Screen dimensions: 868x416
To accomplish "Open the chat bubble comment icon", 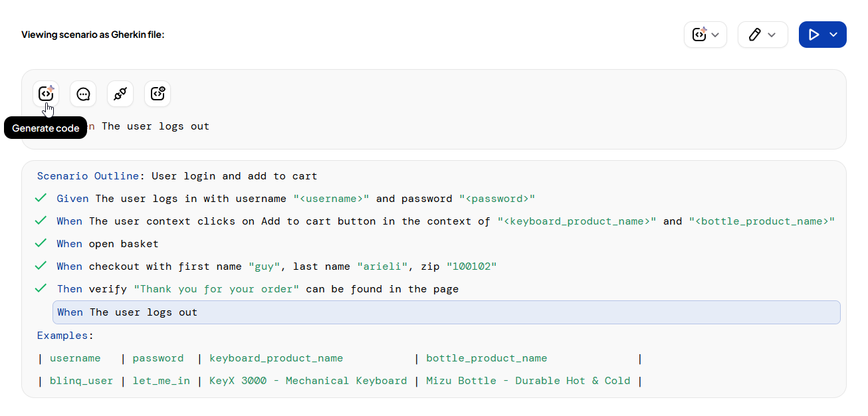I will tap(83, 94).
